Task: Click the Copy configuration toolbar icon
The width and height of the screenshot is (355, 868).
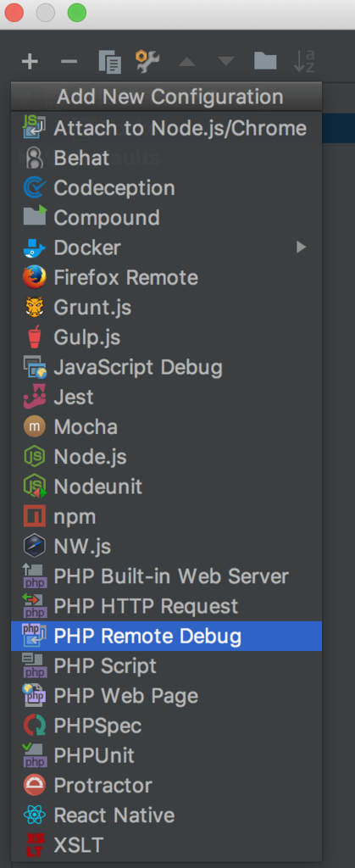Action: [109, 61]
